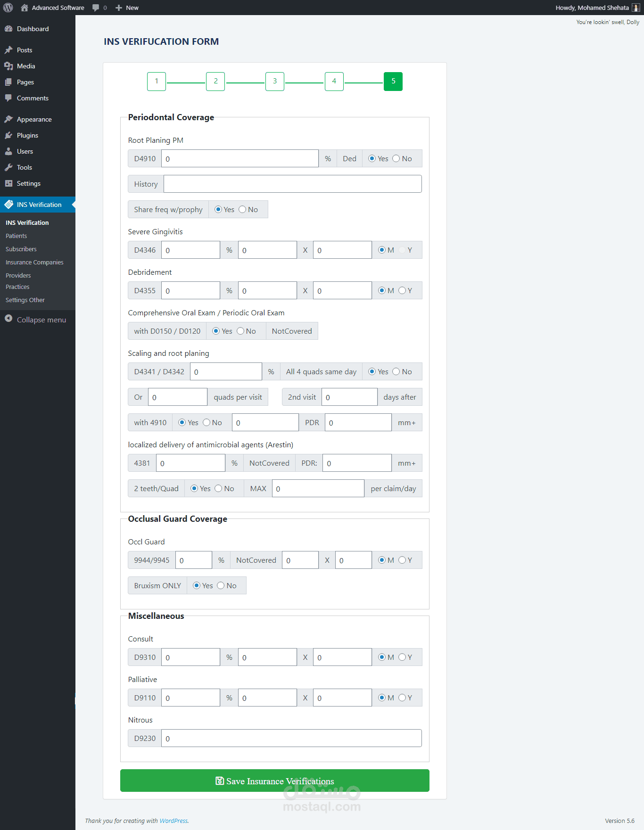This screenshot has height=830, width=644.
Task: Choose No for Bruxism ONLY
Action: pos(221,585)
